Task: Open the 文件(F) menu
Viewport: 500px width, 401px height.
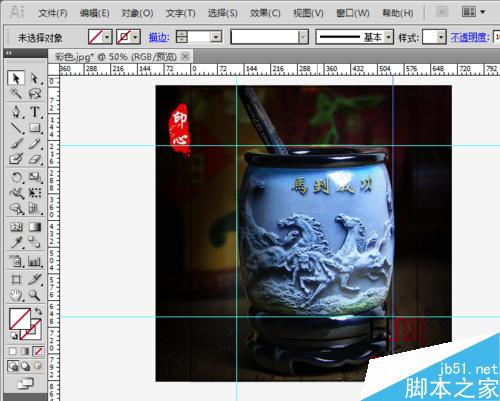Action: 53,13
